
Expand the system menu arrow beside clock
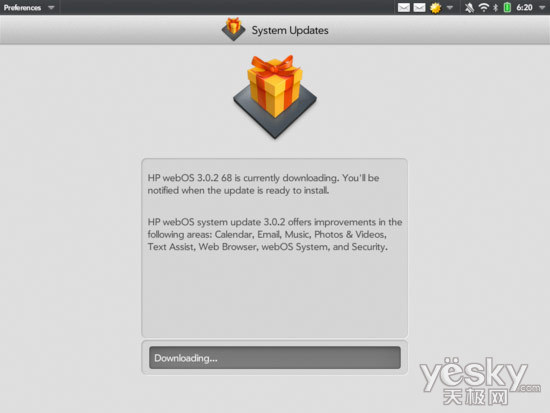(x=542, y=7)
